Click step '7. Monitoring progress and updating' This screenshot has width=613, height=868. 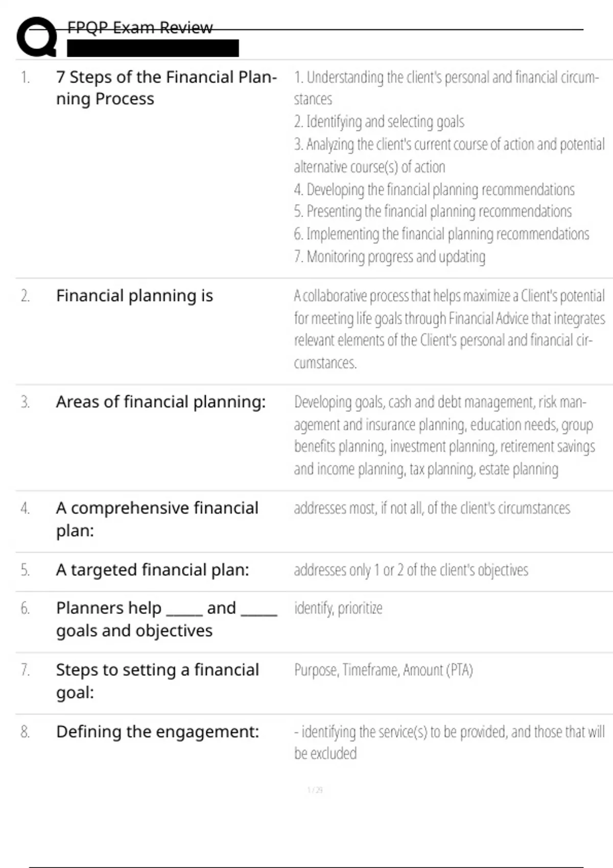tap(389, 256)
